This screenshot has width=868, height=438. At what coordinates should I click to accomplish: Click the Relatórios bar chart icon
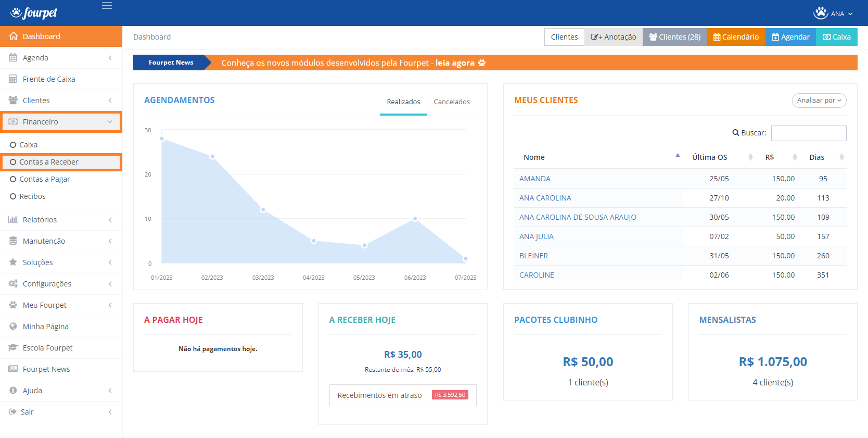(13, 220)
